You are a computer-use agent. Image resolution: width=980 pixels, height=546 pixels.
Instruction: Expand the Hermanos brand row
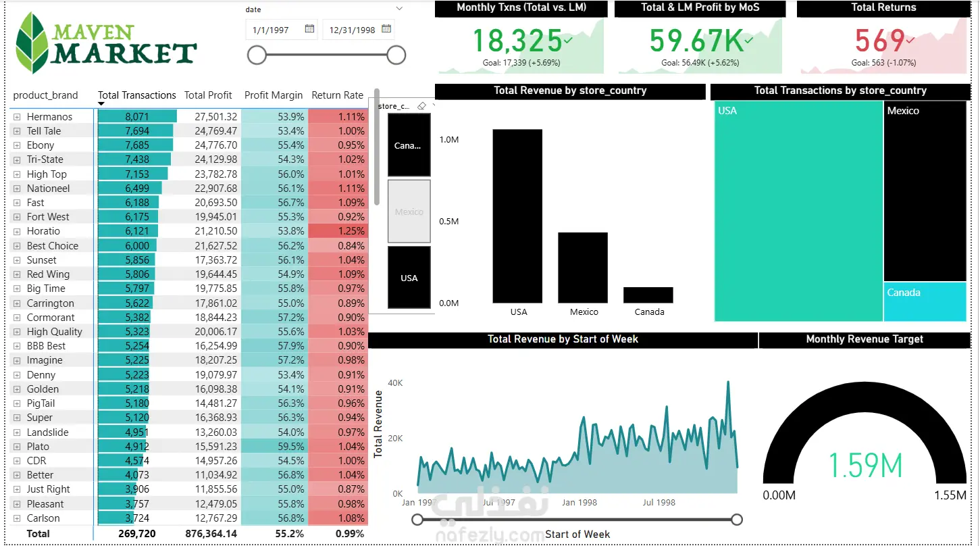click(x=18, y=117)
